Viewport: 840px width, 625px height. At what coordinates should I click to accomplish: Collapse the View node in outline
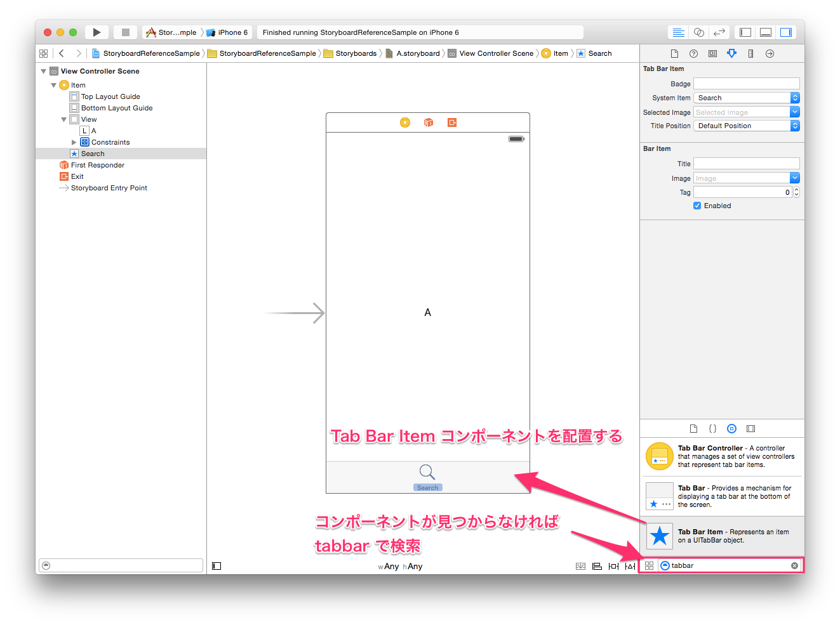tap(63, 119)
